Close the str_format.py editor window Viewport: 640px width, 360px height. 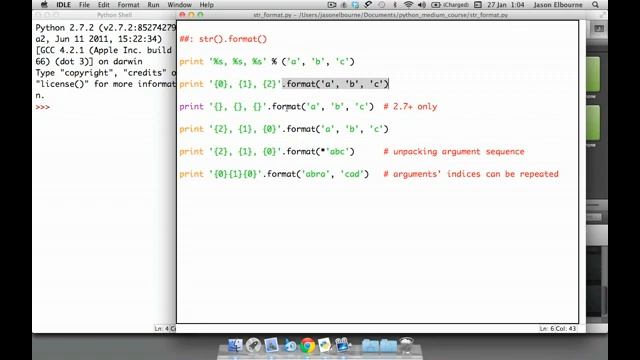click(x=182, y=15)
